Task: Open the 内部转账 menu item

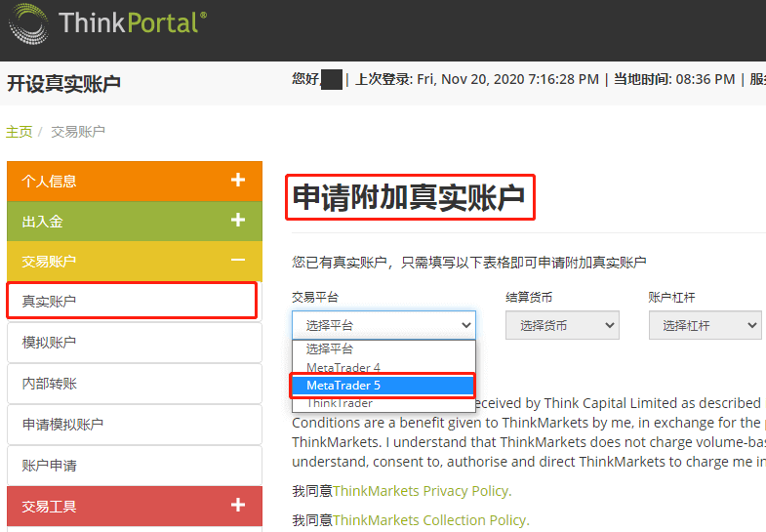Action: [135, 384]
